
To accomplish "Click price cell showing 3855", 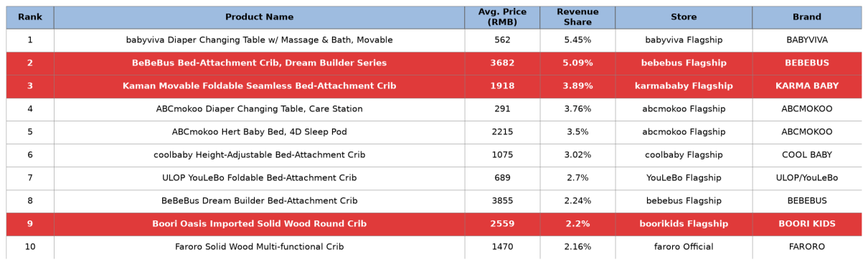I will click(x=502, y=201).
